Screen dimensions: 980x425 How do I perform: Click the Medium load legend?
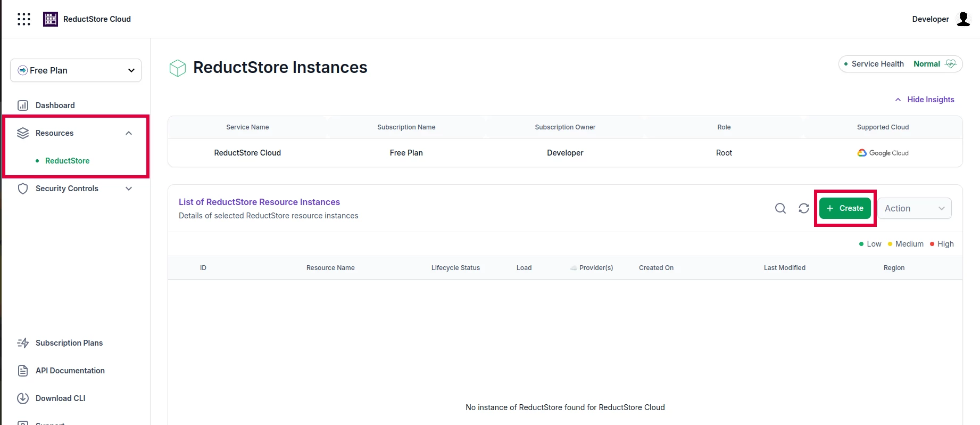click(906, 244)
